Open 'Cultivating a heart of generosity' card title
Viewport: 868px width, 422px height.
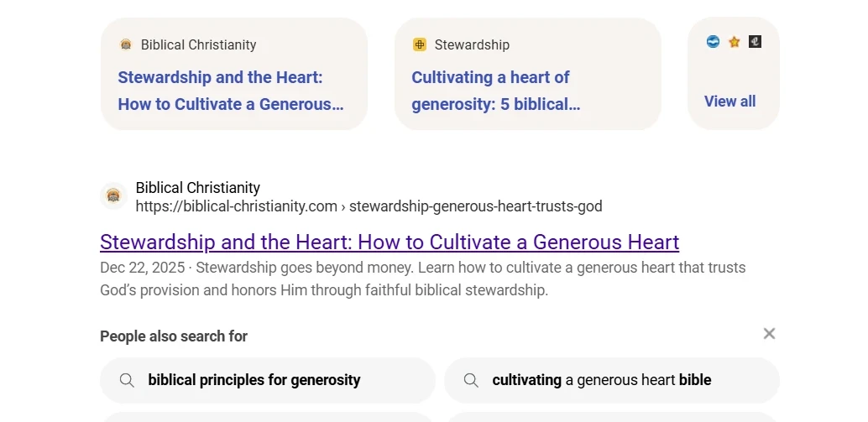[x=495, y=91]
